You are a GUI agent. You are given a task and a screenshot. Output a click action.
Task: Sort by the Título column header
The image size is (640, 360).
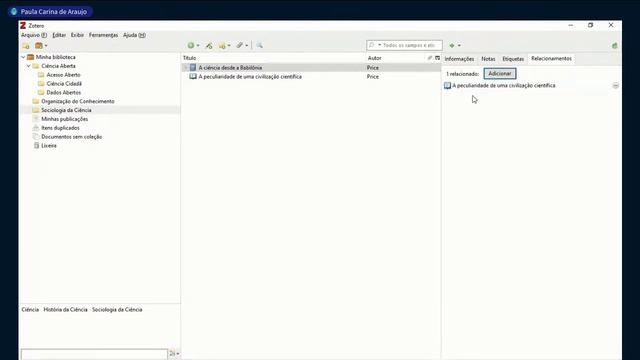(273, 58)
